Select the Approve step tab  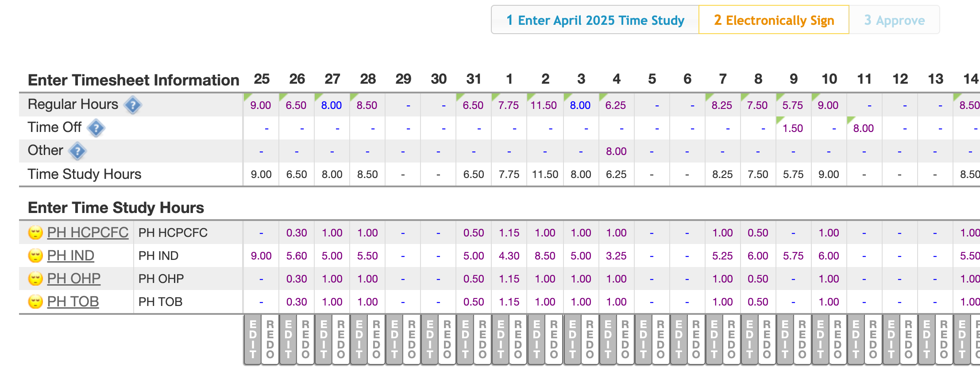tap(894, 20)
